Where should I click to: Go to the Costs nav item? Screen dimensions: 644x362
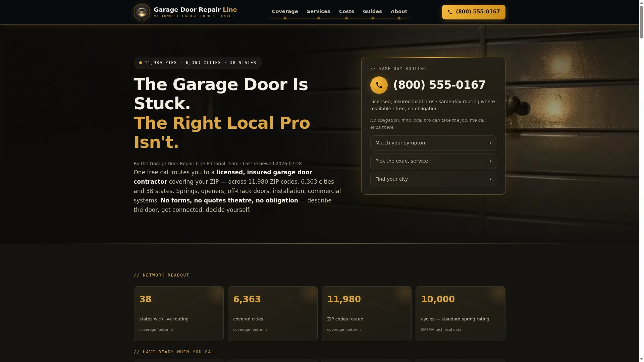coord(346,11)
